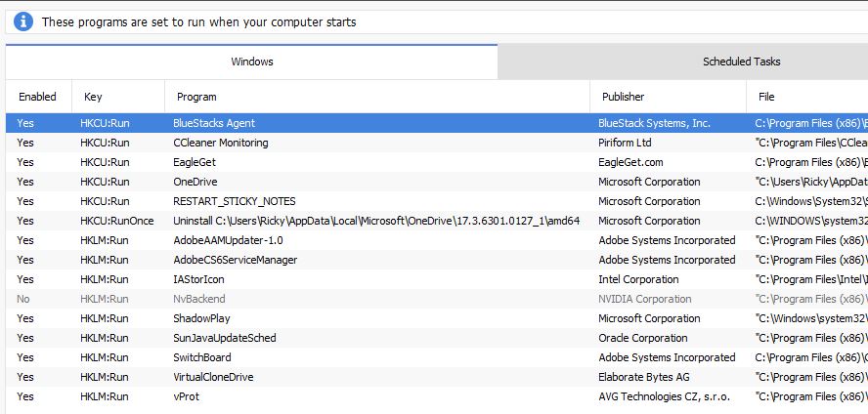Select the AdobeCS6ServiceManager entry
868x414 pixels.
click(236, 260)
